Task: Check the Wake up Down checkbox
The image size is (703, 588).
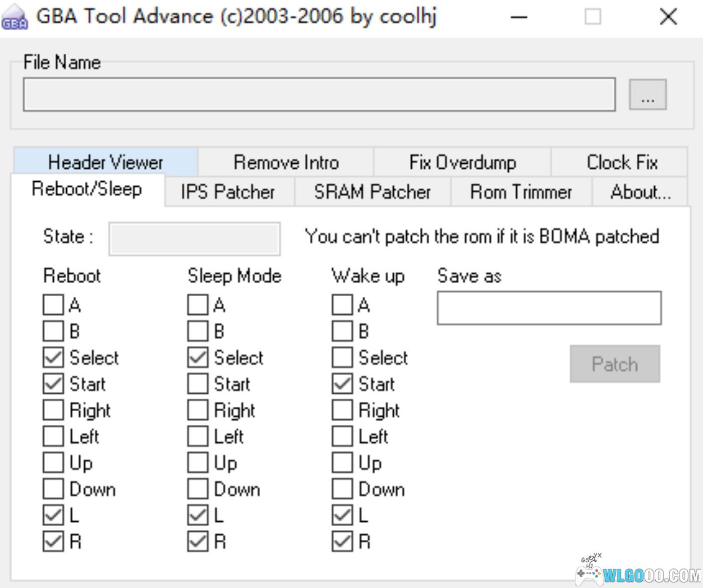Action: pos(342,489)
